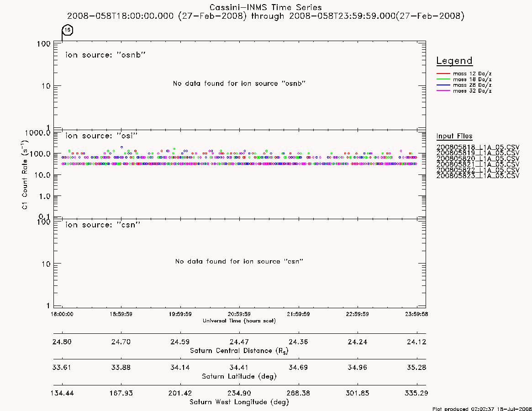Image resolution: width=532 pixels, height=411 pixels.
Task: Click the blue mass 28 Da/z legend line
Action: click(443, 85)
